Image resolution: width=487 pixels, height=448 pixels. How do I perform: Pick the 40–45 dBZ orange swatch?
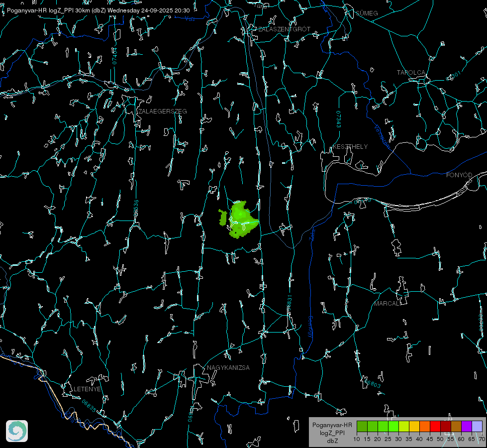425,426
